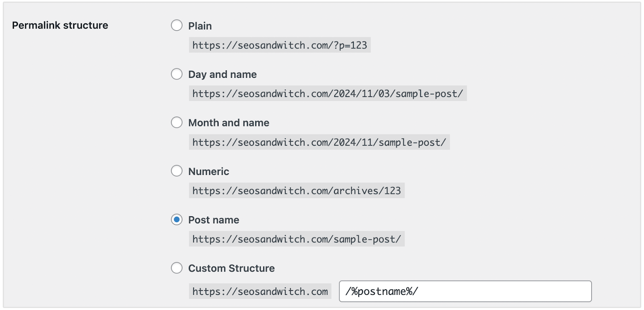Select the Plain permalink structure
Screen dimensions: 644x310
pos(177,25)
